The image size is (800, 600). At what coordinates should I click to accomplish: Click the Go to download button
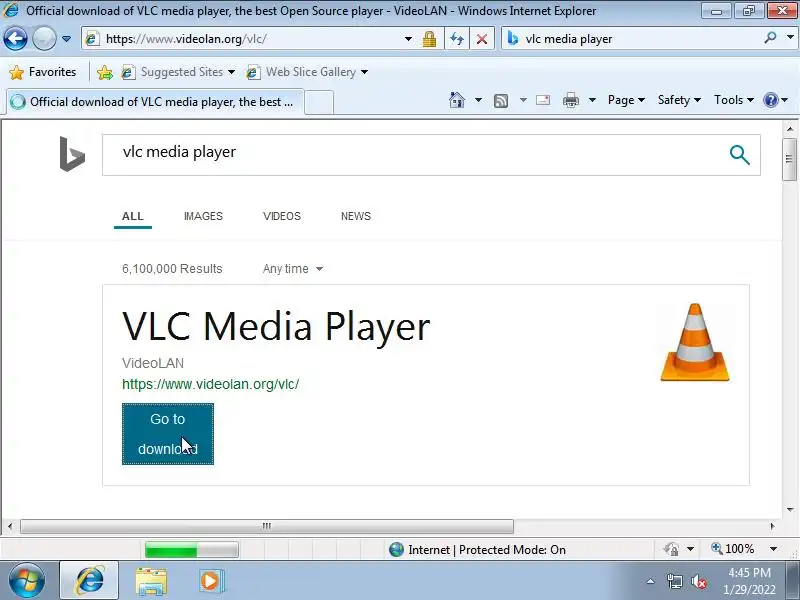coord(168,434)
